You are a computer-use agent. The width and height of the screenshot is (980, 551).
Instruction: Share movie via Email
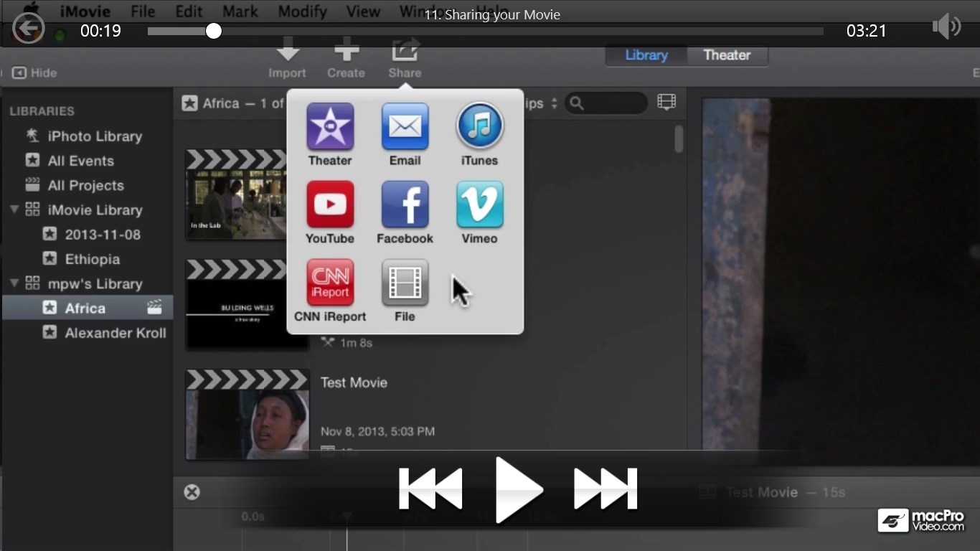click(405, 134)
